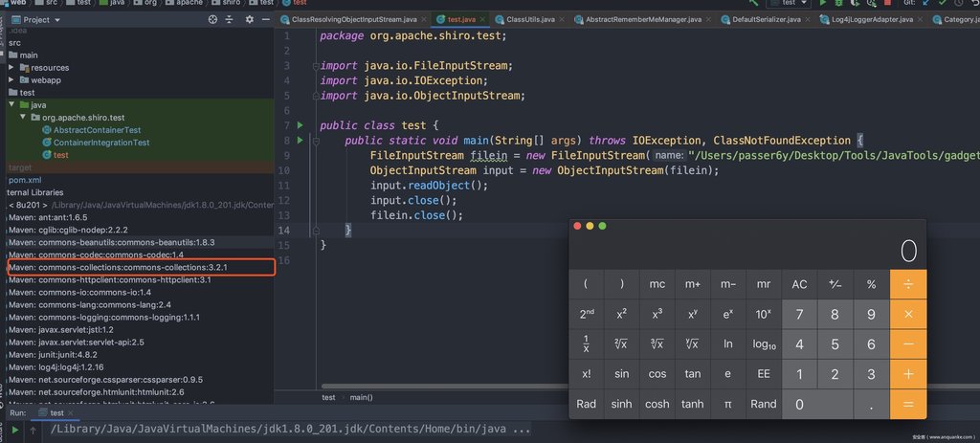This screenshot has width=980, height=443.
Task: Click the Calculator's yellow minimize button
Action: point(590,226)
